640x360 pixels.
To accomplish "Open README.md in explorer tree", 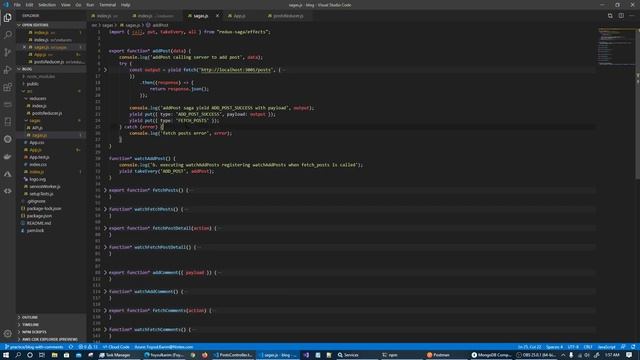I will tap(39, 223).
